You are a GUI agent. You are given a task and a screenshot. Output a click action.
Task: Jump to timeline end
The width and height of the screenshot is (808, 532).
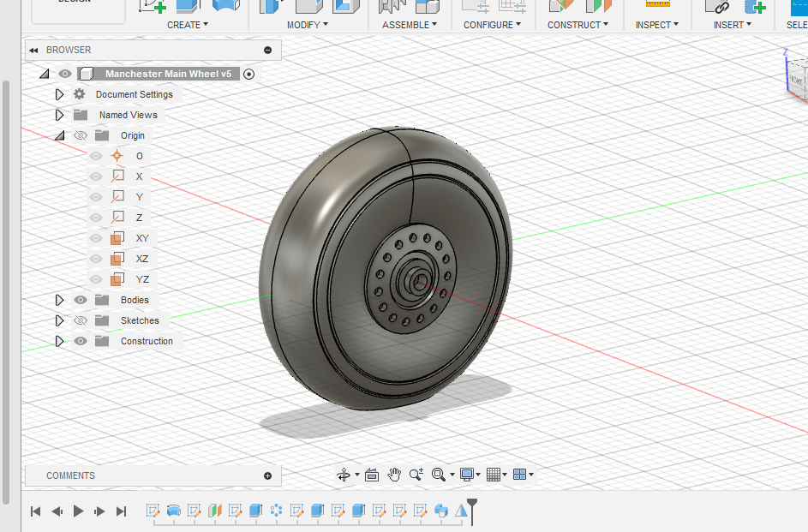pos(121,511)
